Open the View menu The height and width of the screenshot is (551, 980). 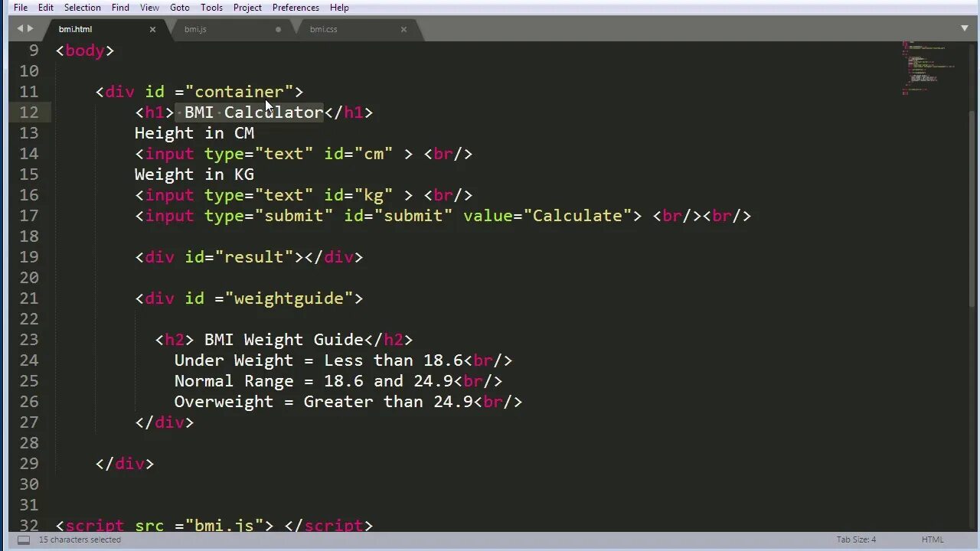[149, 8]
